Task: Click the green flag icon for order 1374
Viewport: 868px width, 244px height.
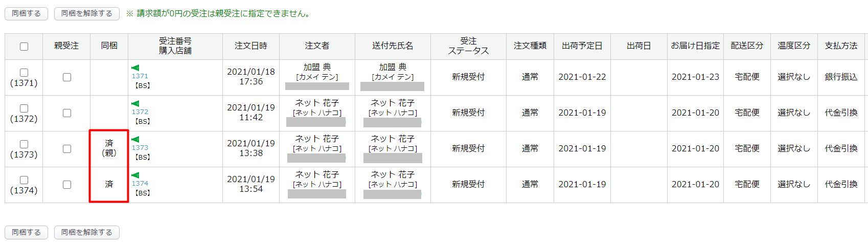Action: point(135,175)
